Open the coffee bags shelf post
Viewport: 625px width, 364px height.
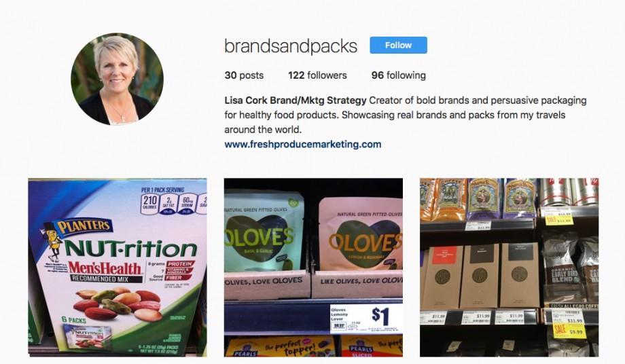509,267
